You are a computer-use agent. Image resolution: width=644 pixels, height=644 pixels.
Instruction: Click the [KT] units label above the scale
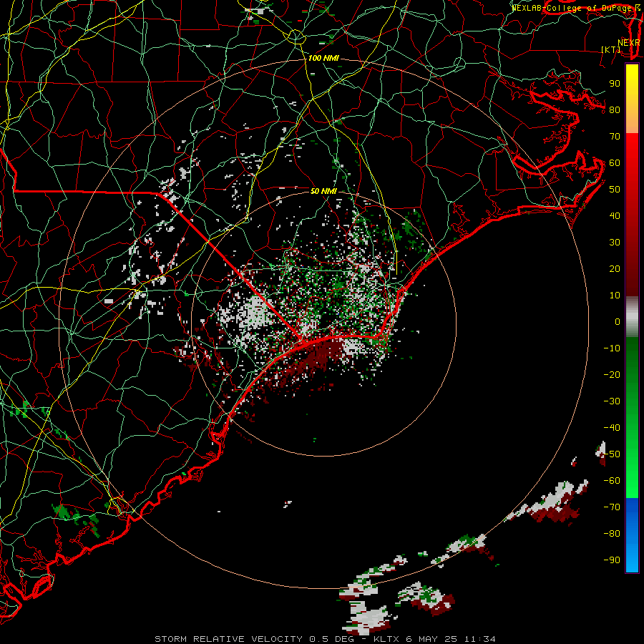611,49
